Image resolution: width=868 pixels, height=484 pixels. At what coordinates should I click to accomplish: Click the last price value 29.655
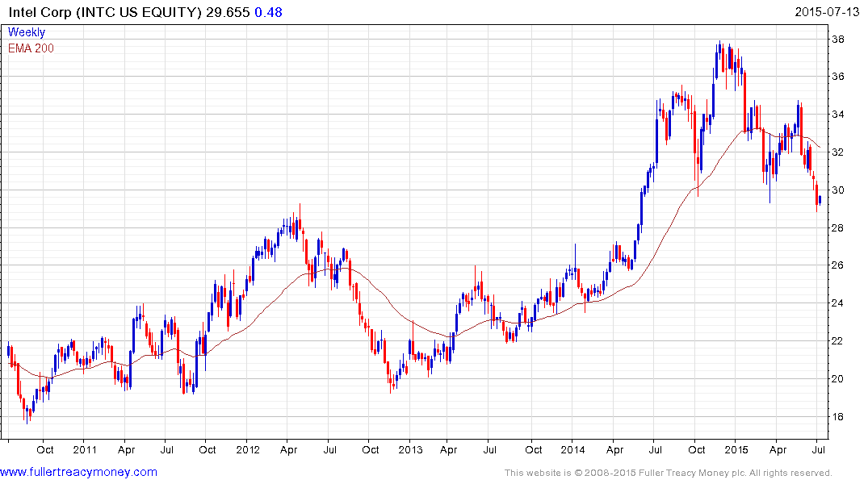(228, 12)
